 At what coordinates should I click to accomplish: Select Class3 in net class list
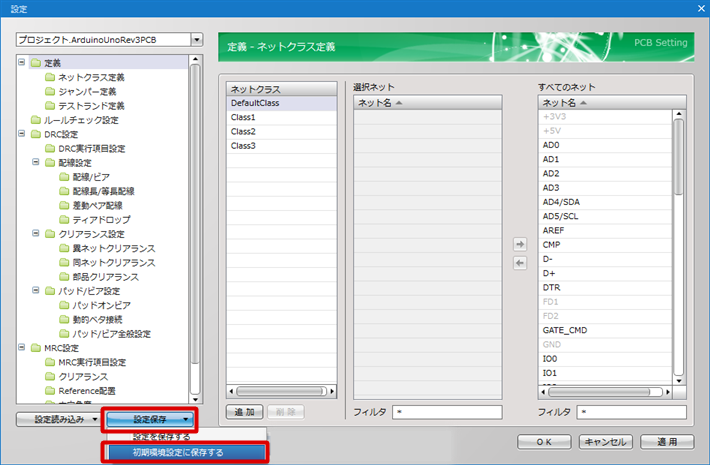tap(282, 146)
